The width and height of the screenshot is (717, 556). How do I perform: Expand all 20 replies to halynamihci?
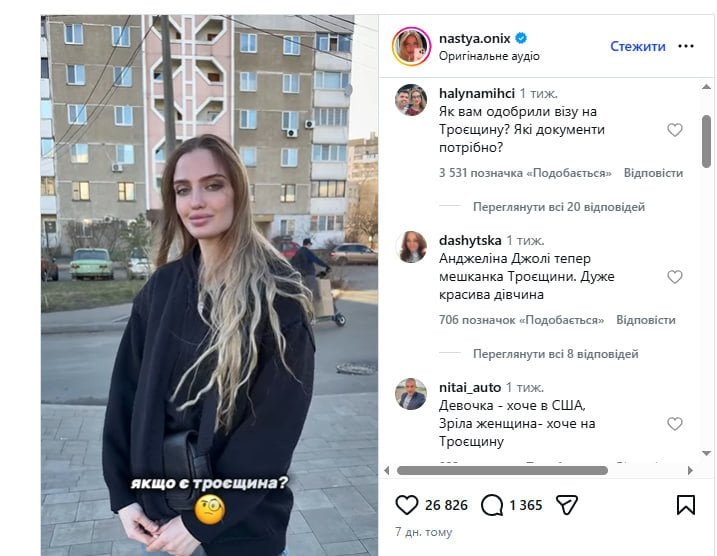(559, 207)
